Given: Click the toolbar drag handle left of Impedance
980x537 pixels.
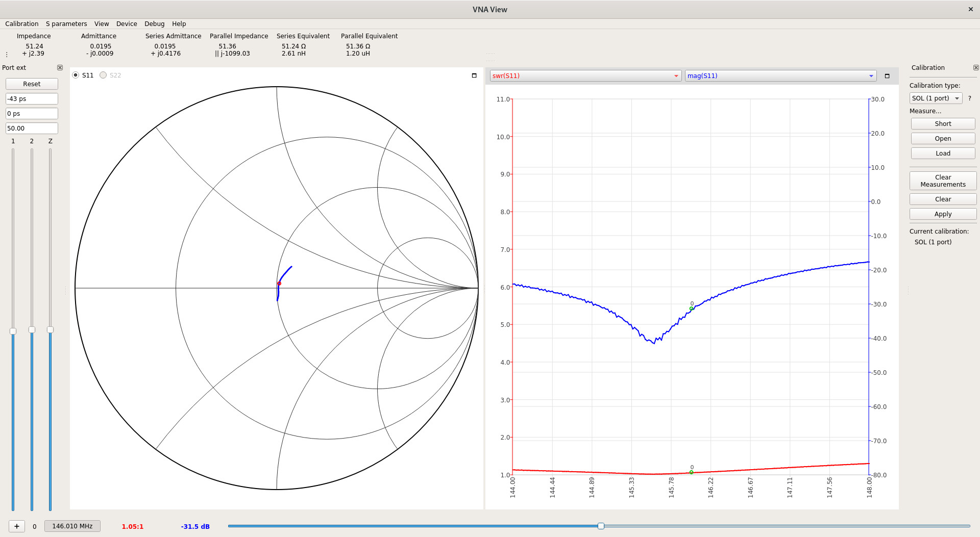Looking at the screenshot, I should [7, 54].
